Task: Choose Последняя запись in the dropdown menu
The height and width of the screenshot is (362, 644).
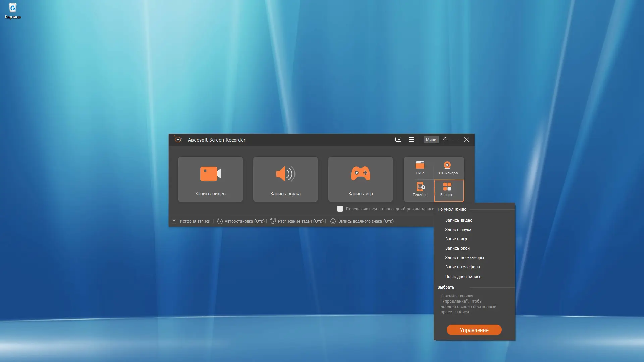Action: click(463, 276)
